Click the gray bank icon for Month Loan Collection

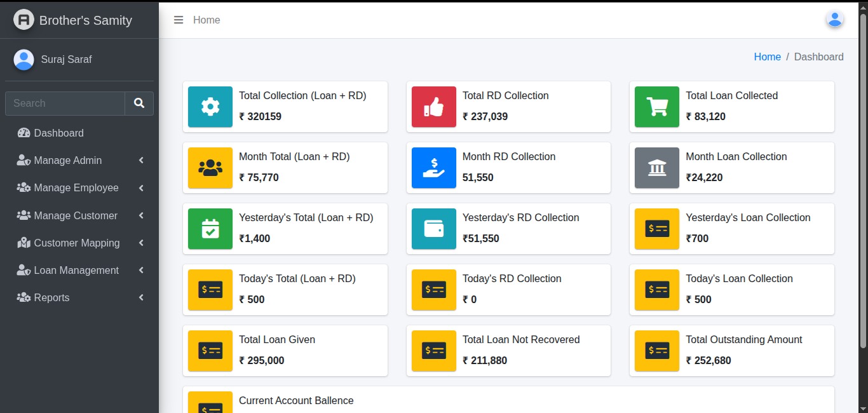pos(657,168)
